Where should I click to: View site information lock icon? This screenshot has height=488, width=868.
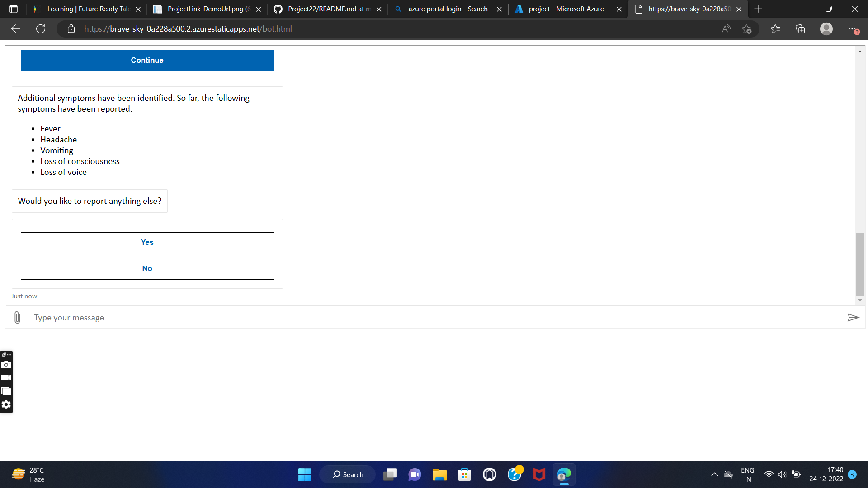coord(71,29)
